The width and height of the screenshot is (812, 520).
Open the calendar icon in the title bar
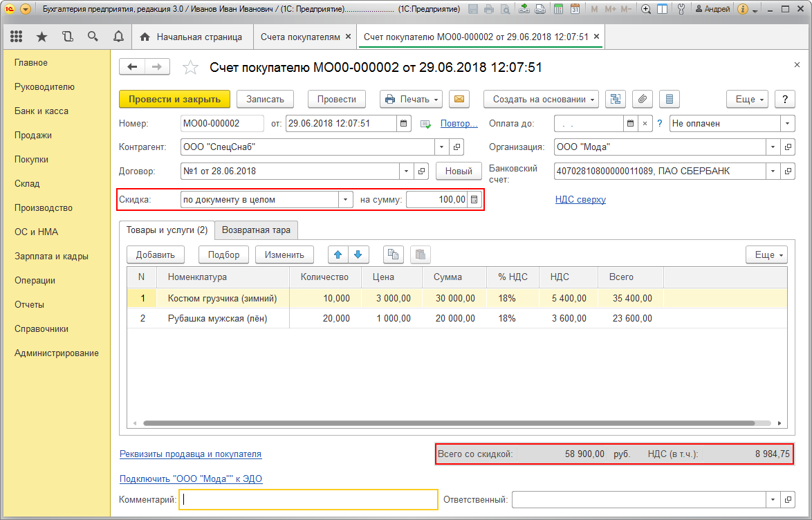tap(575, 9)
